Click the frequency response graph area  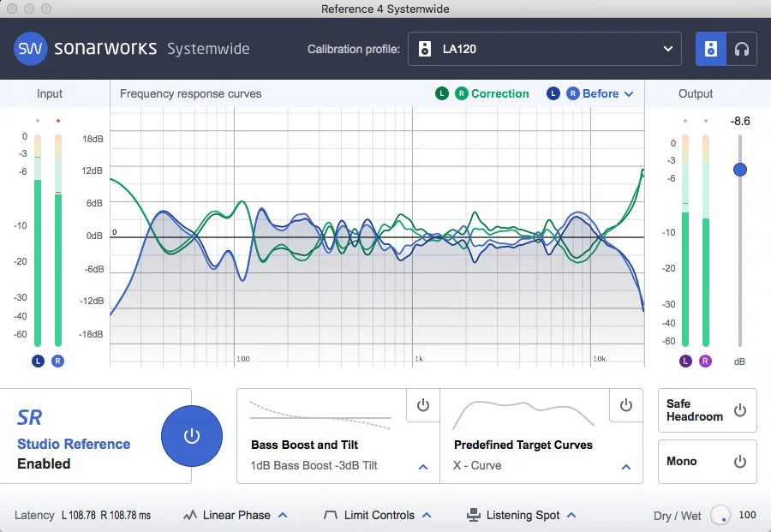tap(377, 237)
